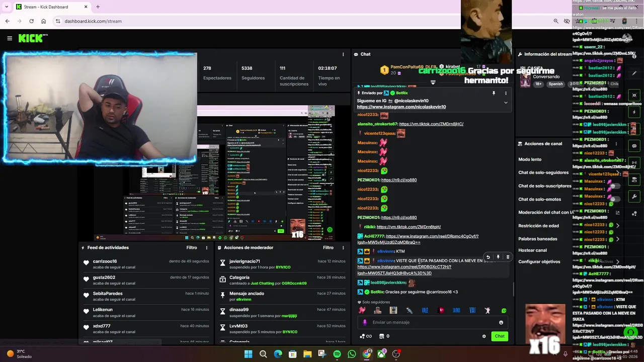Open Moderación del chat con IA external link icon
Viewport: 644px width, 362px height.
(x=618, y=213)
